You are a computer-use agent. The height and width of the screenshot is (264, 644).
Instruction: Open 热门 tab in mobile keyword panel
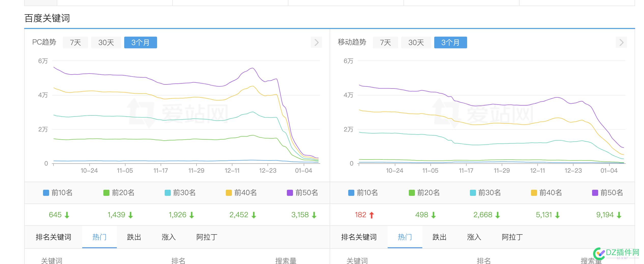[405, 237]
